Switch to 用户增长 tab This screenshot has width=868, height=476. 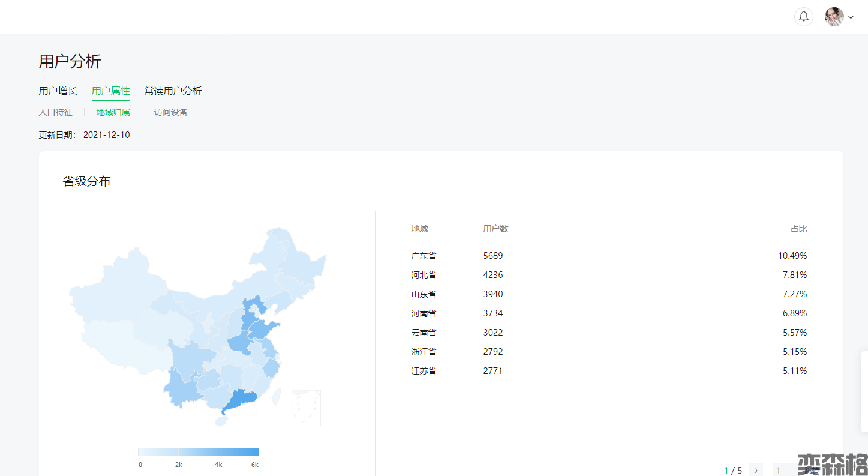[x=58, y=91]
